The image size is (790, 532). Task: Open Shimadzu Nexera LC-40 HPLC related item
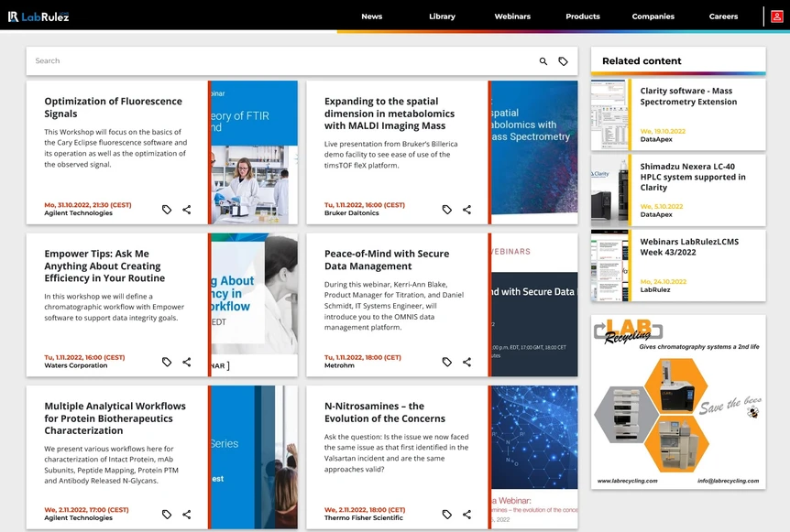click(x=693, y=177)
